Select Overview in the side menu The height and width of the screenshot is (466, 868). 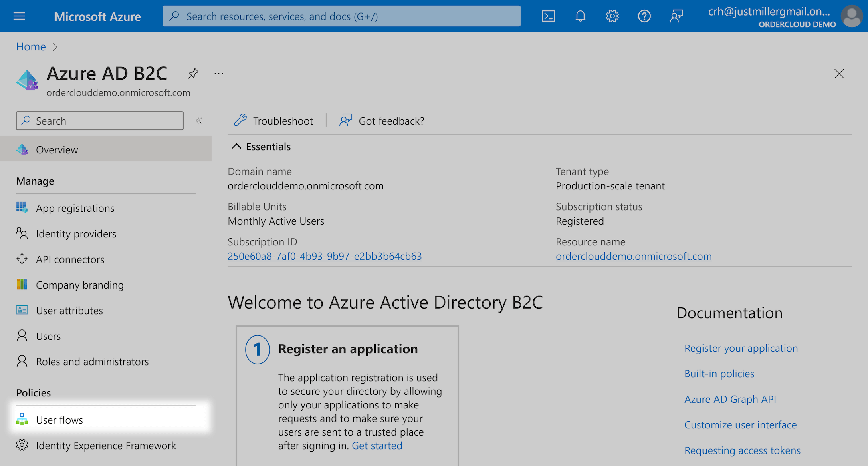pyautogui.click(x=106, y=149)
